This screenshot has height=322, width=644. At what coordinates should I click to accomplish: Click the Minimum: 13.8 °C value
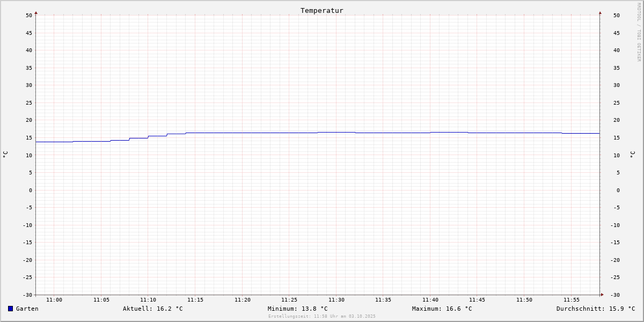[x=298, y=309]
